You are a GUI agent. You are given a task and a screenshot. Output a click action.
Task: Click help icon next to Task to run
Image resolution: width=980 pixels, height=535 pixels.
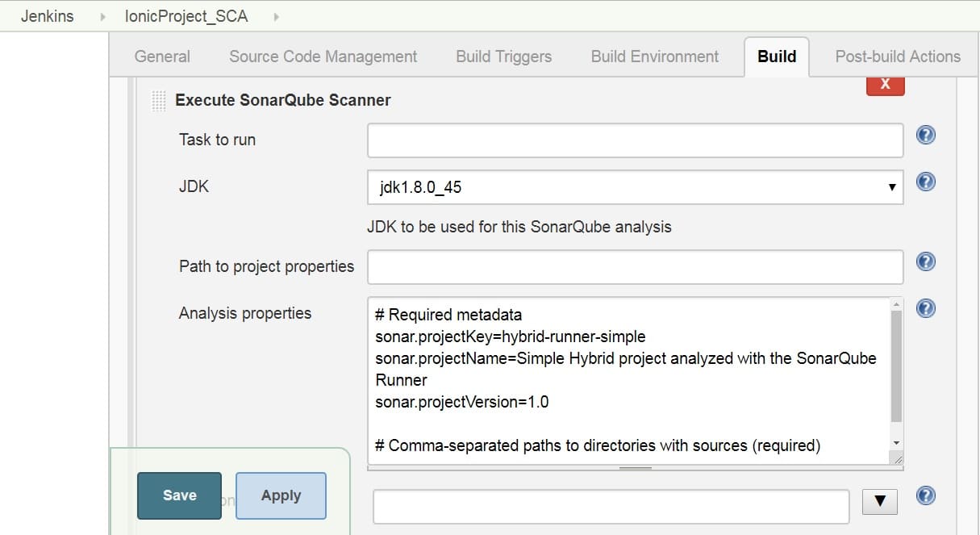(x=926, y=135)
